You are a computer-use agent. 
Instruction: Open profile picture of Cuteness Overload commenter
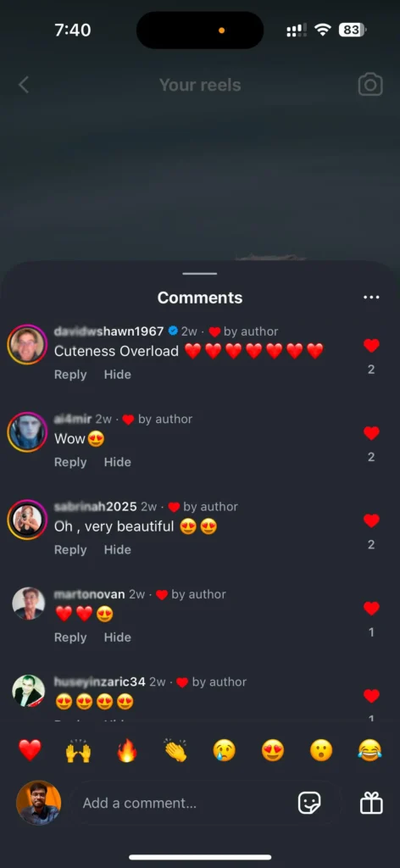click(x=27, y=344)
